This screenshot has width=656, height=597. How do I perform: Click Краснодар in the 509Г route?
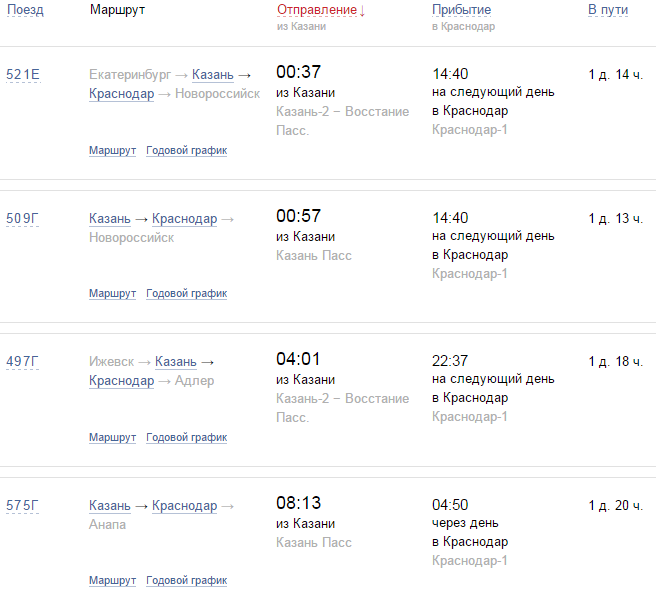[x=185, y=219]
